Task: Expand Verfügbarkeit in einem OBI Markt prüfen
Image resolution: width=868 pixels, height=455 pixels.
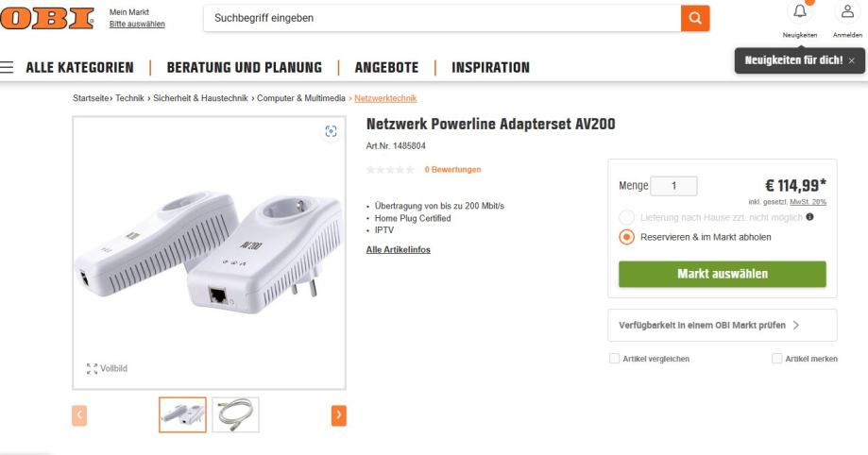Action: pyautogui.click(x=708, y=325)
